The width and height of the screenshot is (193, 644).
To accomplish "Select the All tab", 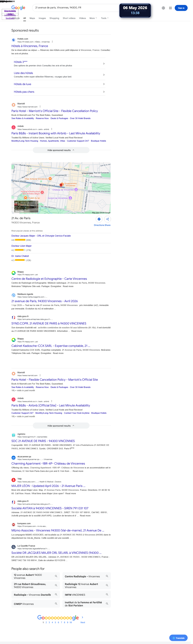I will pyautogui.click(x=25, y=18).
